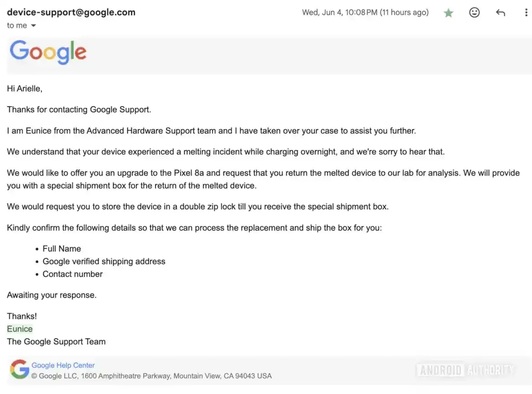Open the Google Help Center link

tap(63, 365)
